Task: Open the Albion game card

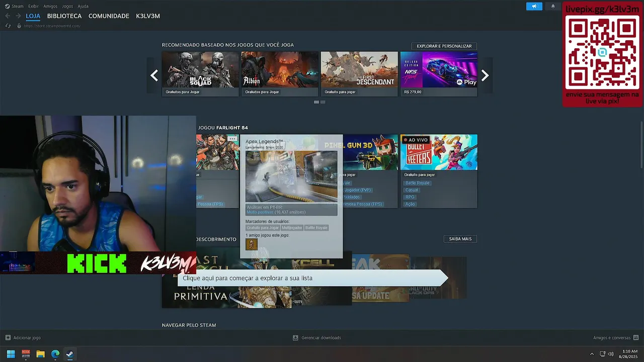Action: point(280,74)
